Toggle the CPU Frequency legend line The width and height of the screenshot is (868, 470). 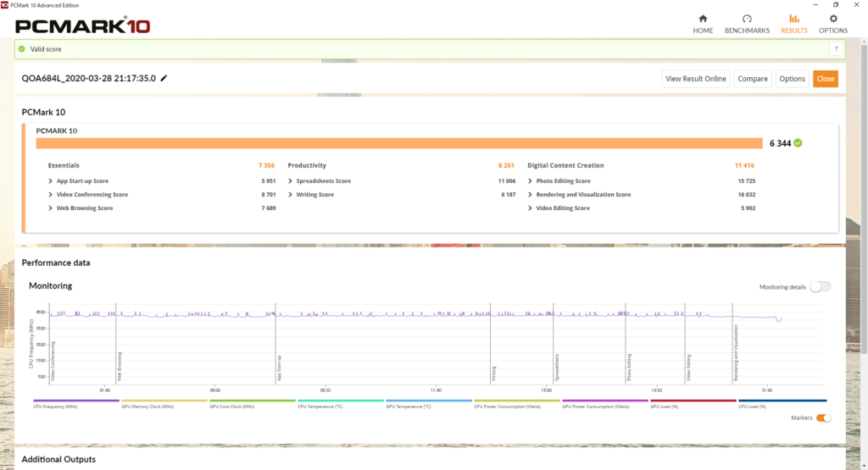click(75, 401)
